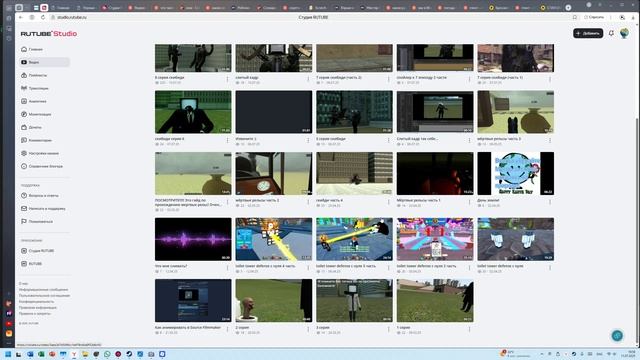Click the title "3 серия"
The height and width of the screenshot is (360, 640).
pyautogui.click(x=322, y=327)
